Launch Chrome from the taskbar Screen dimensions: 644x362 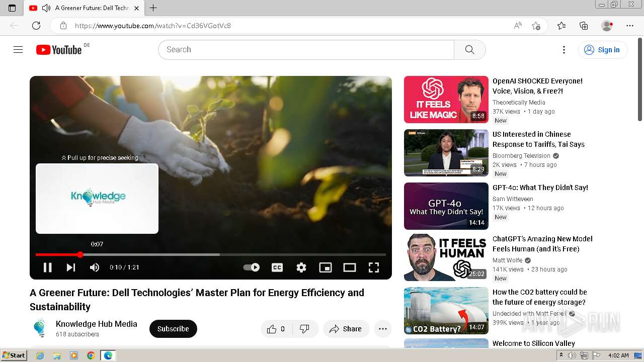coord(91,355)
